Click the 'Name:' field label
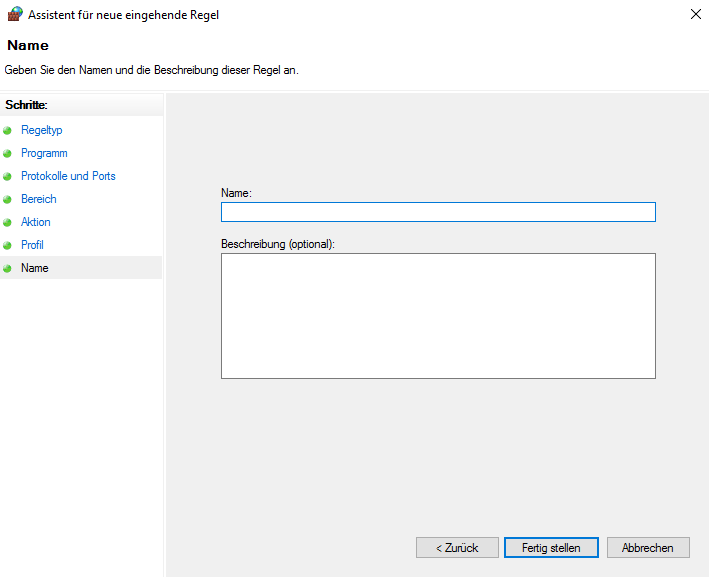Viewport: 709px width, 577px height. [x=236, y=193]
